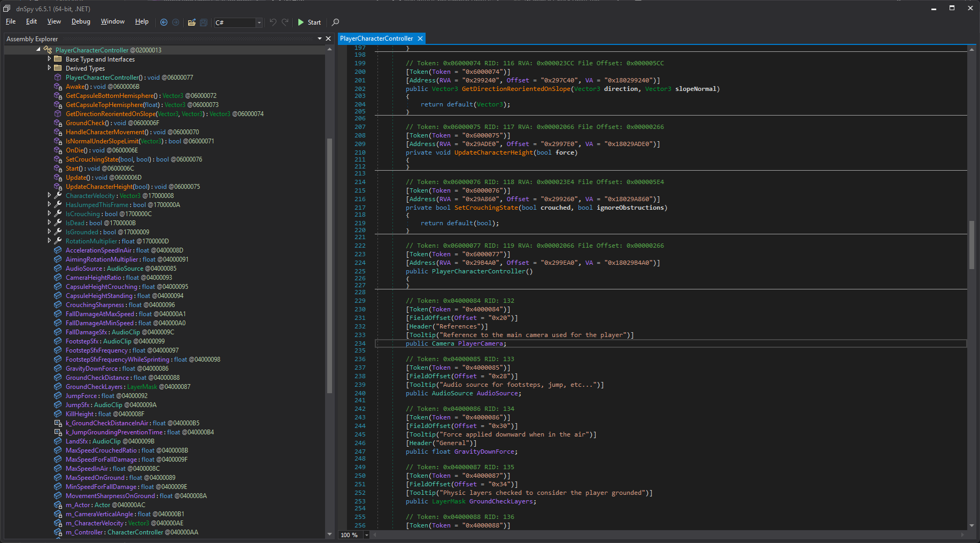Click the code editor scroll down arrow

[971, 525]
